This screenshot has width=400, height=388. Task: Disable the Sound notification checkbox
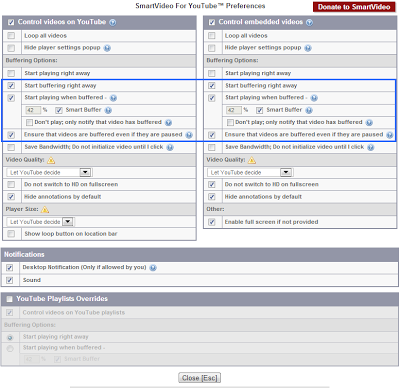click(10, 280)
